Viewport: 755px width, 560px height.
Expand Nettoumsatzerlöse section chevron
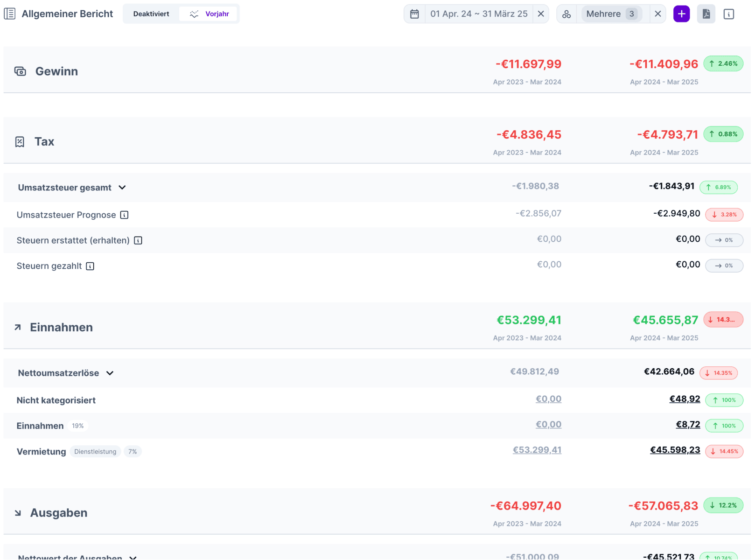tap(110, 373)
